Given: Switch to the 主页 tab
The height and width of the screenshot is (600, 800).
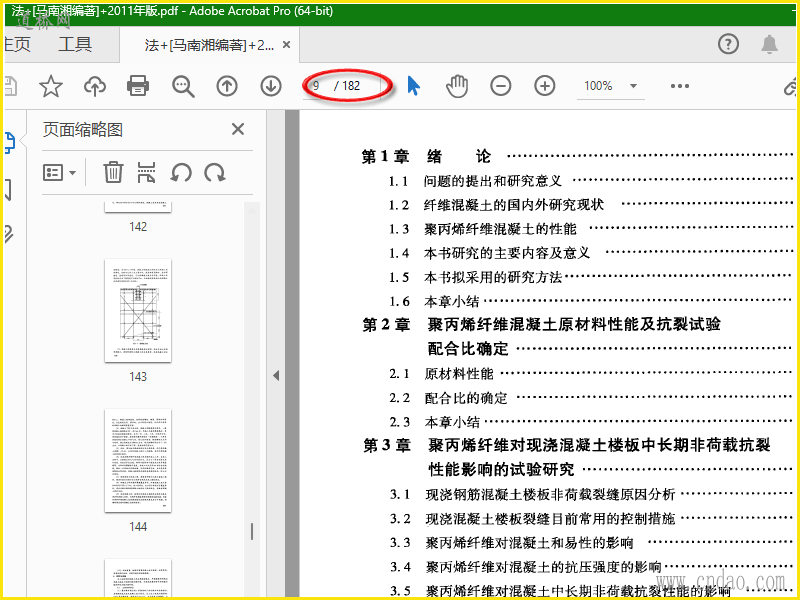Looking at the screenshot, I should [x=17, y=45].
